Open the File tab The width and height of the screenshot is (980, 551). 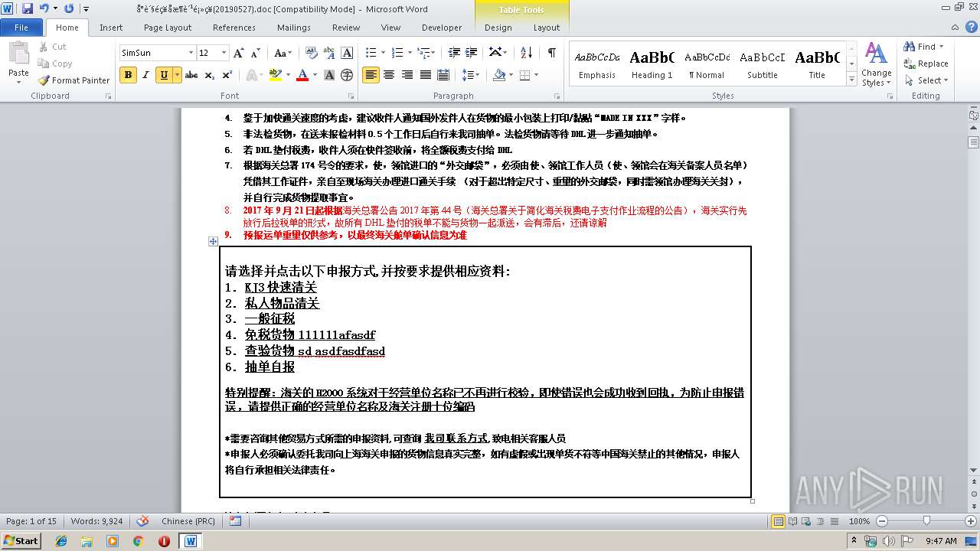coord(21,28)
